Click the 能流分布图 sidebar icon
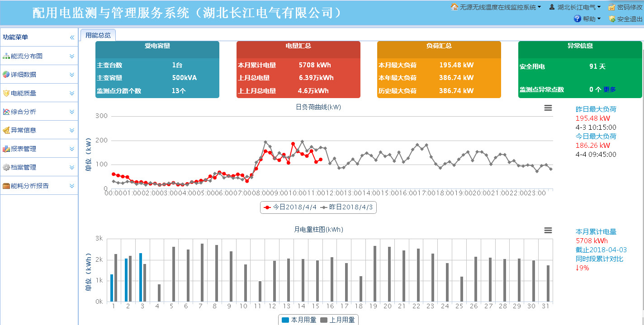This screenshot has width=644, height=325. [x=6, y=56]
